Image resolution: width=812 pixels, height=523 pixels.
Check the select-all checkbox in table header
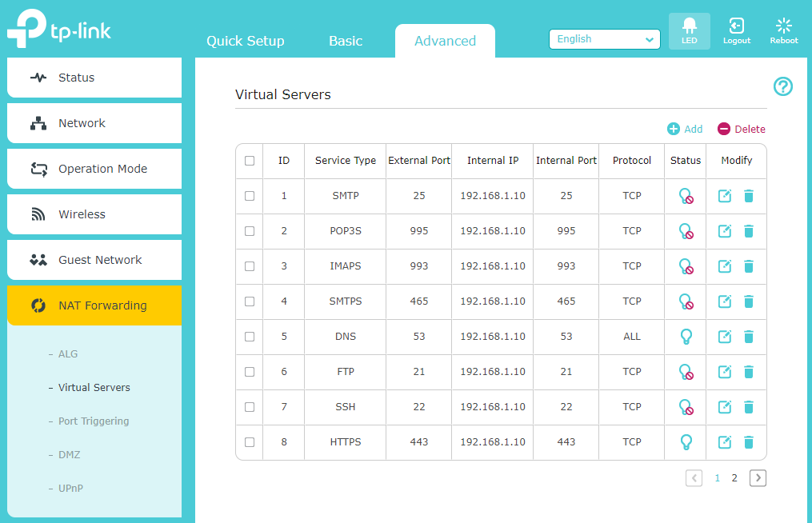tap(250, 161)
